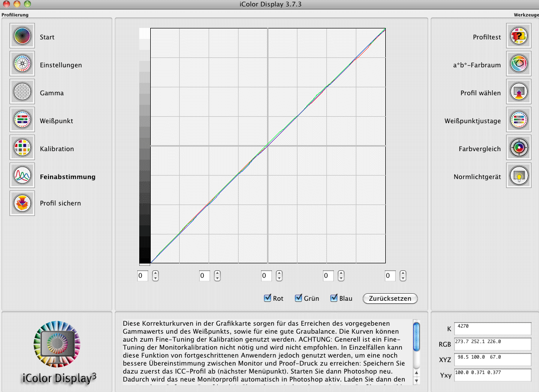Uncheck the Rot curve checkbox
The width and height of the screenshot is (539, 392).
tap(268, 298)
